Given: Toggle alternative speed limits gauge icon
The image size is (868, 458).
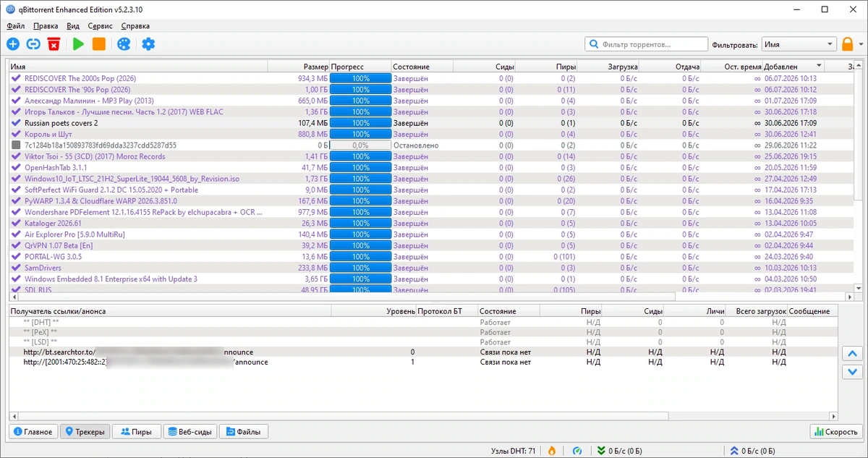Looking at the screenshot, I should click(577, 451).
